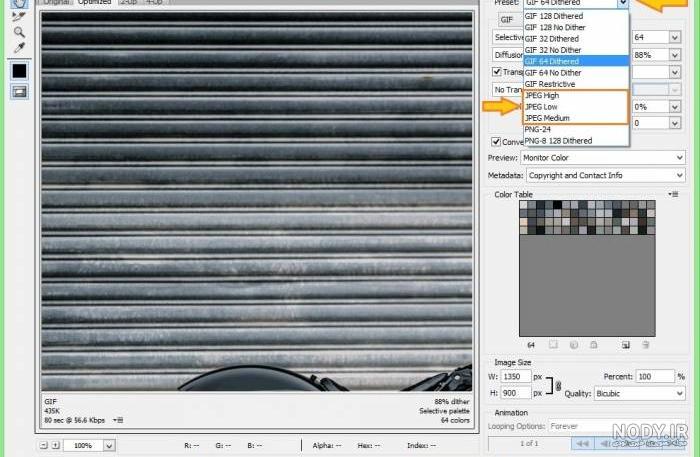700x457 pixels.
Task: Click the Percent field showing 100
Action: coord(655,377)
